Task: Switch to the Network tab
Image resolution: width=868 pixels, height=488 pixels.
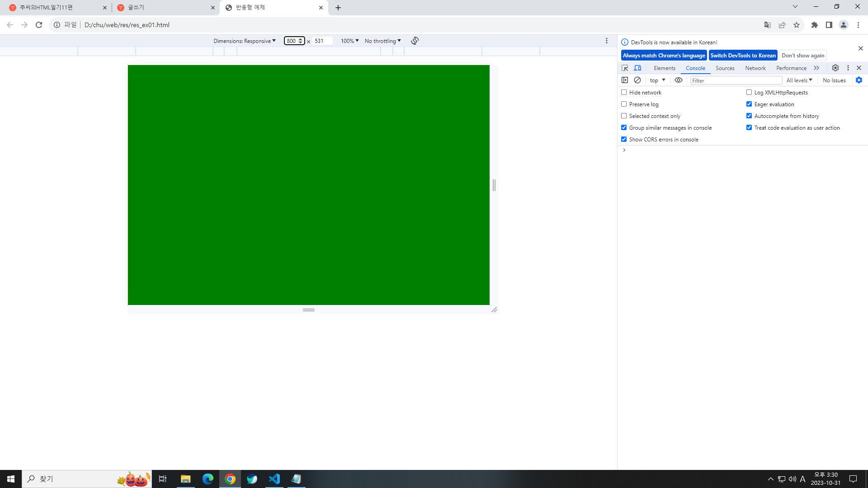Action: click(755, 68)
